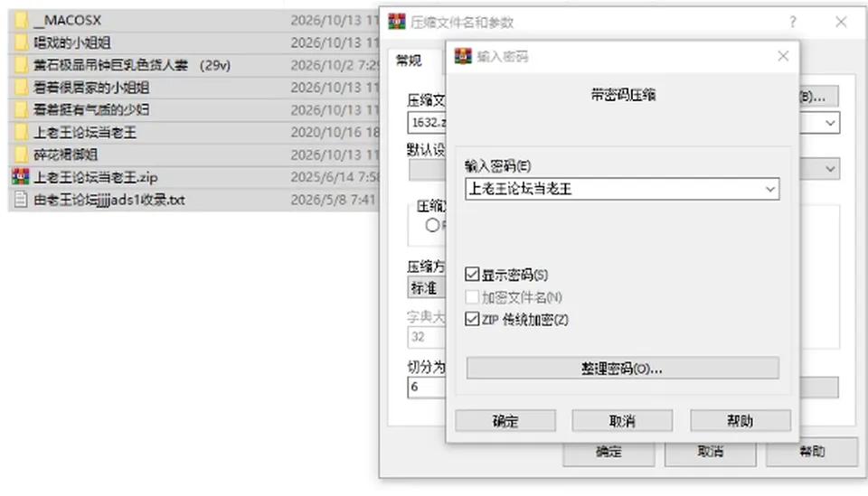Image resolution: width=868 pixels, height=496 pixels.
Task: Open the 默认设置 profile dropdown arrow
Action: pos(830,169)
